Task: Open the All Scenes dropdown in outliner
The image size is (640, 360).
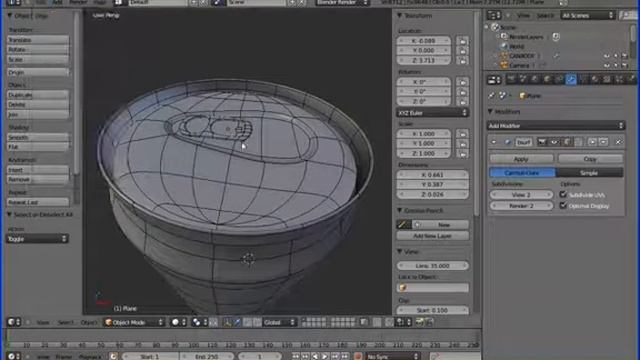Action: click(x=587, y=16)
